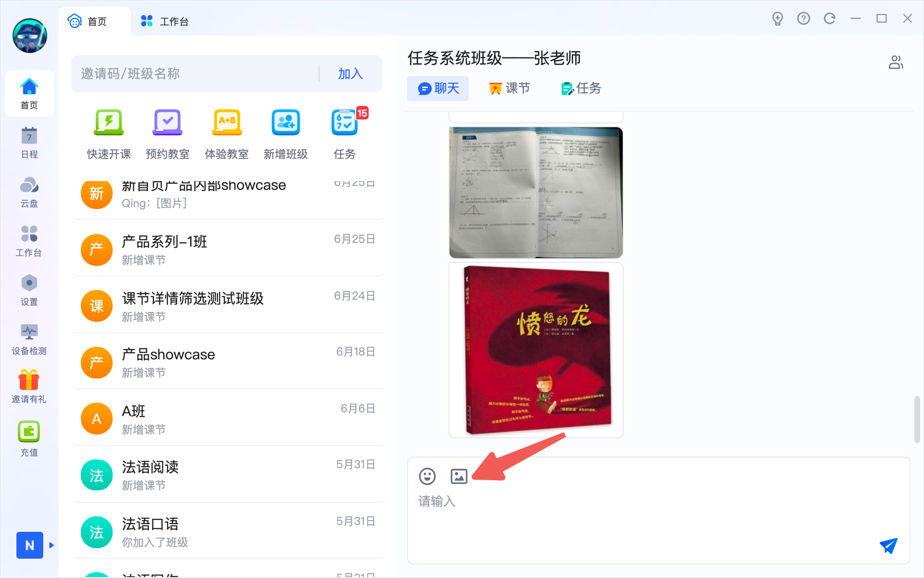Switch to the 首页 top tab
Image resolution: width=924 pixels, height=578 pixels.
[95, 21]
